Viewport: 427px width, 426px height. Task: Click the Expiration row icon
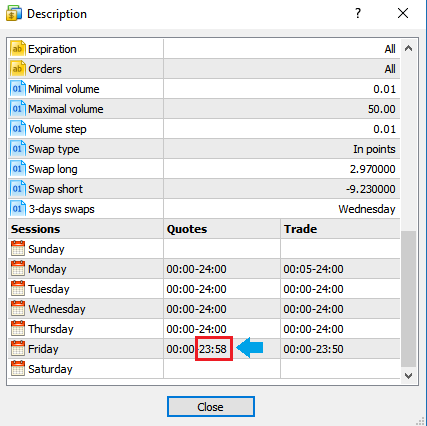[x=18, y=49]
